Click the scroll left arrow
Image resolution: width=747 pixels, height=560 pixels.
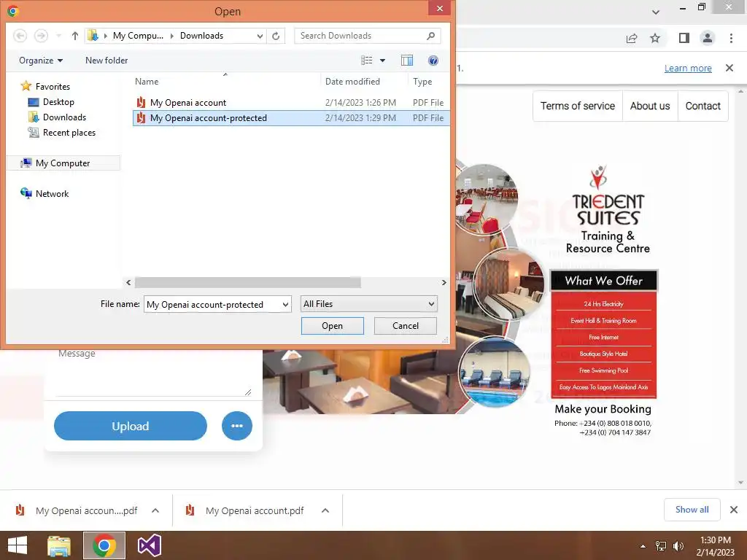click(x=128, y=282)
